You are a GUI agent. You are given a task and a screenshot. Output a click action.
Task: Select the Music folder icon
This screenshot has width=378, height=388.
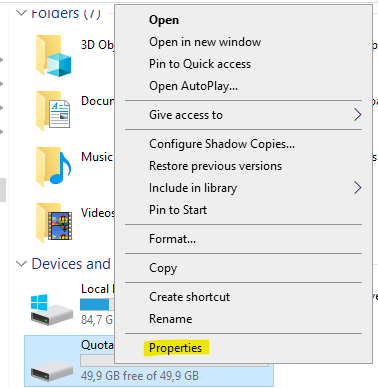click(x=53, y=167)
